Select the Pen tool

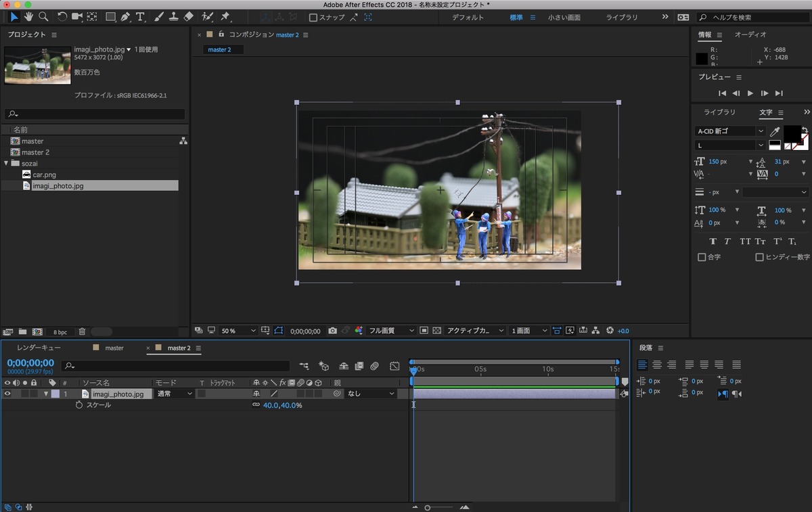tap(126, 17)
